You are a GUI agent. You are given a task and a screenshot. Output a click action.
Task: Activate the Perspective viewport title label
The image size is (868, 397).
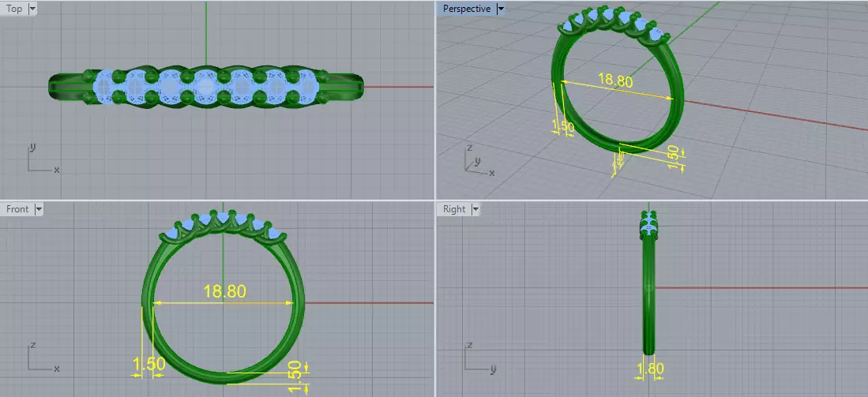pos(467,9)
